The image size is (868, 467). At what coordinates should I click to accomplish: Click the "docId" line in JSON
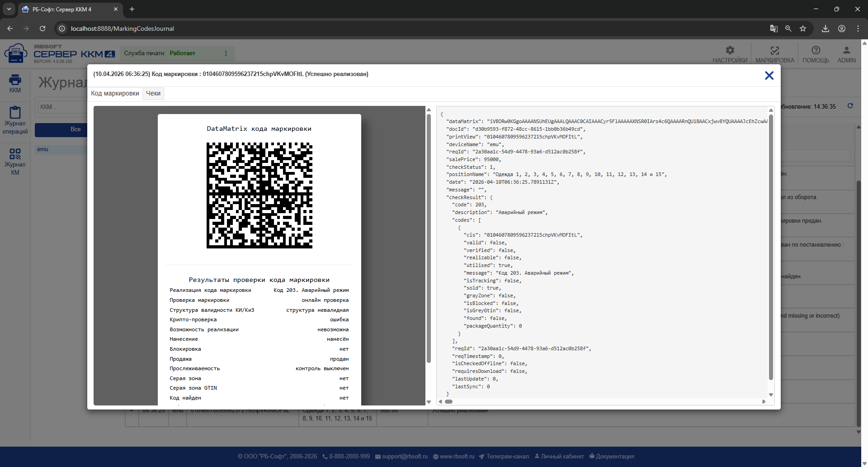[516, 129]
